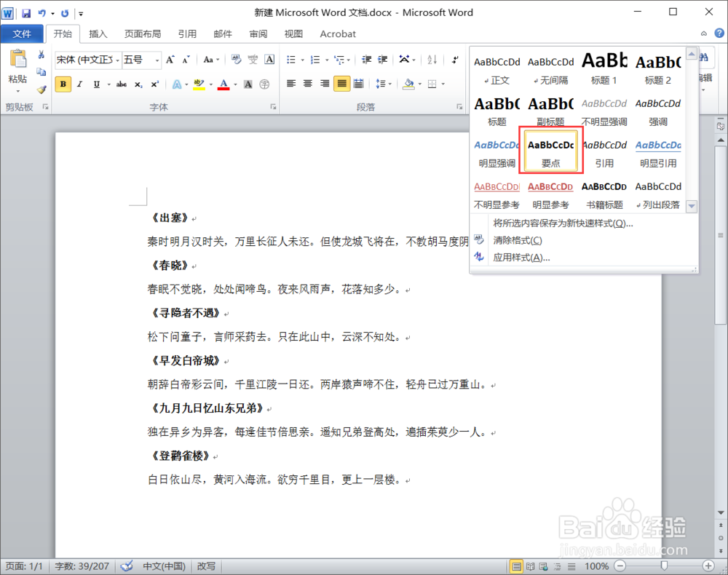Open the font color dropdown arrow
Viewport: 728px width, 575px height.
coord(234,84)
